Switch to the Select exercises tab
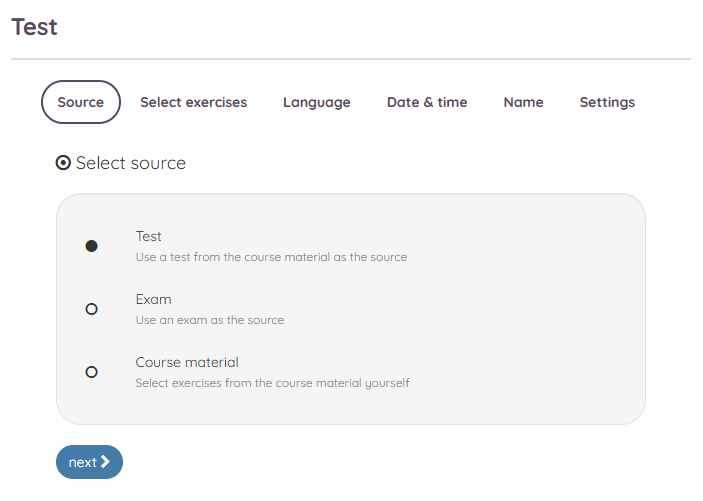Image resolution: width=703 pixels, height=501 pixels. click(194, 102)
